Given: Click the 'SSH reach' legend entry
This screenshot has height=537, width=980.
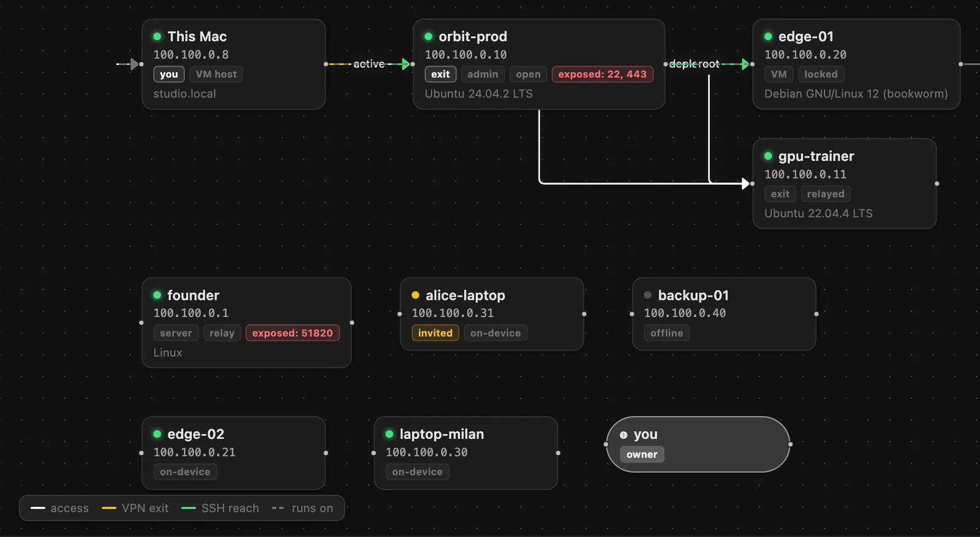Looking at the screenshot, I should click(x=221, y=508).
